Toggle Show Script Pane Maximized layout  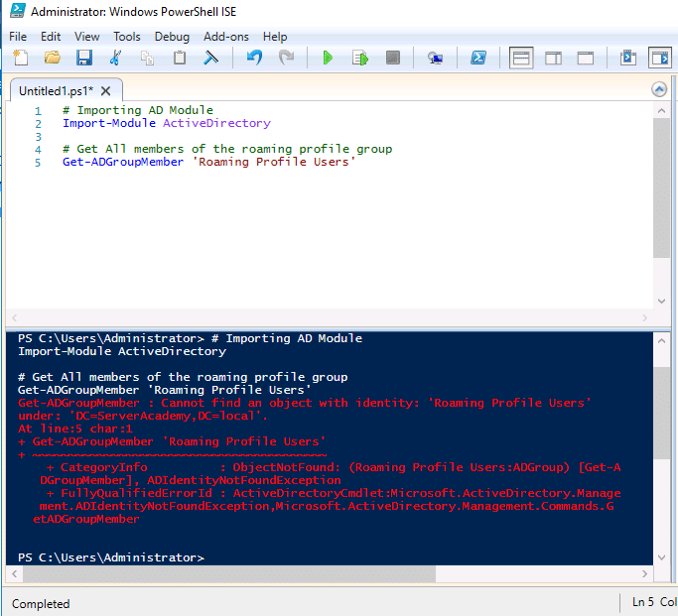pyautogui.click(x=586, y=59)
